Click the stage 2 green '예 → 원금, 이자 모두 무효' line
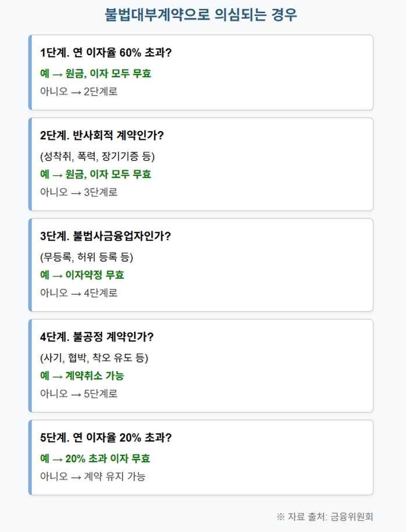Image resolution: width=406 pixels, height=532 pixels. 95,174
